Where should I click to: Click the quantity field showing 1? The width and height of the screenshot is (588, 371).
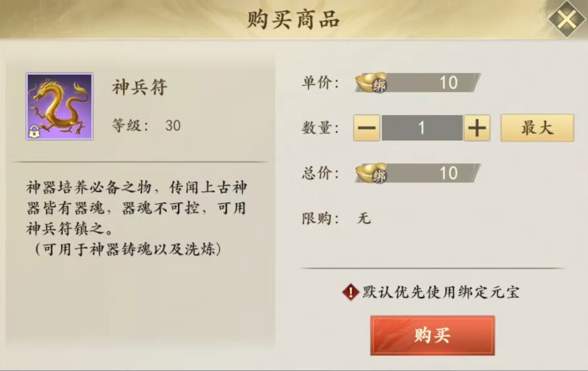422,128
